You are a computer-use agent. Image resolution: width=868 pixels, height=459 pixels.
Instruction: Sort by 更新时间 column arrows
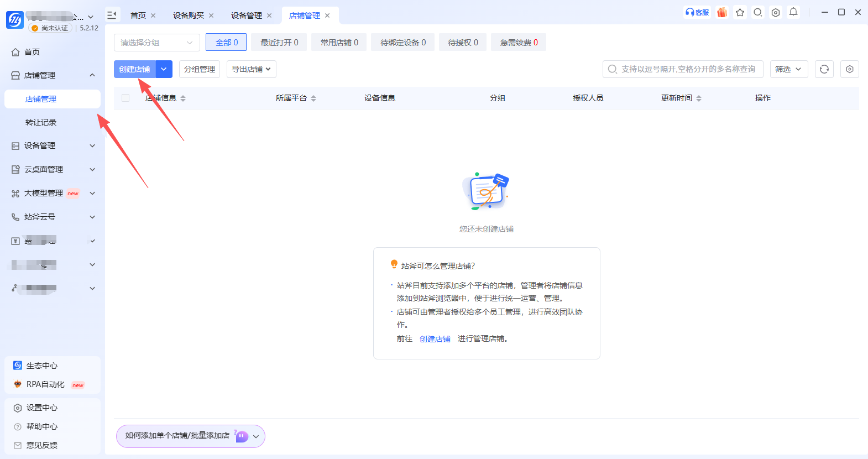pyautogui.click(x=699, y=98)
